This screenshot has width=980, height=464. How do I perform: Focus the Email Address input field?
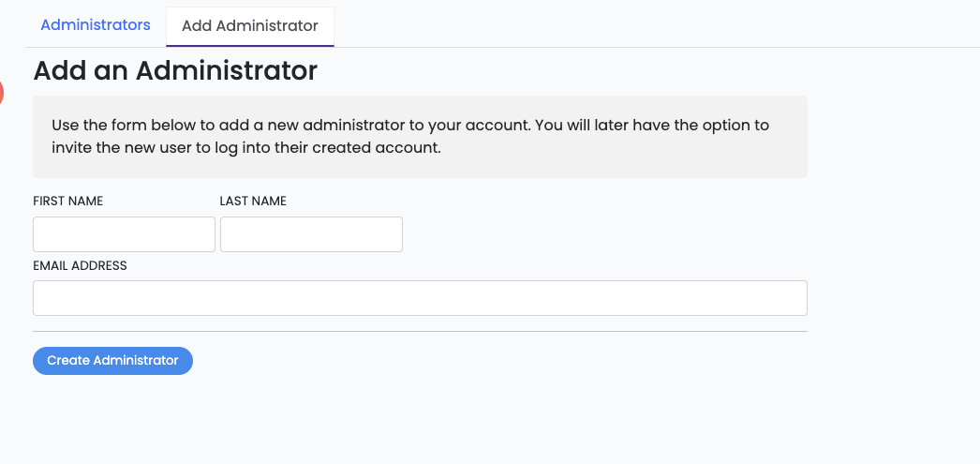(420, 298)
